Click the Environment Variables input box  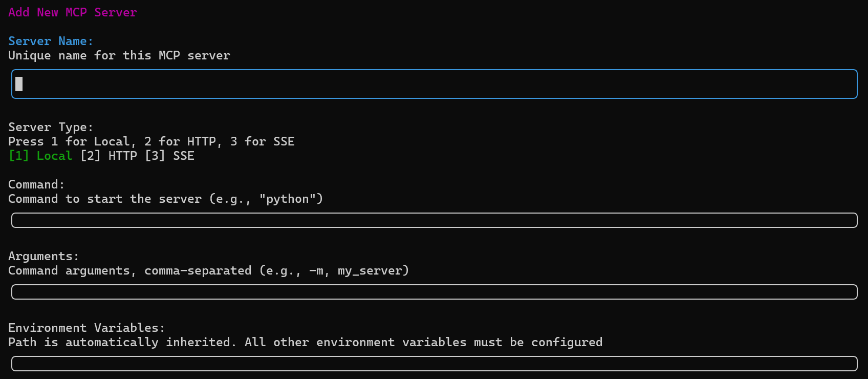click(434, 364)
